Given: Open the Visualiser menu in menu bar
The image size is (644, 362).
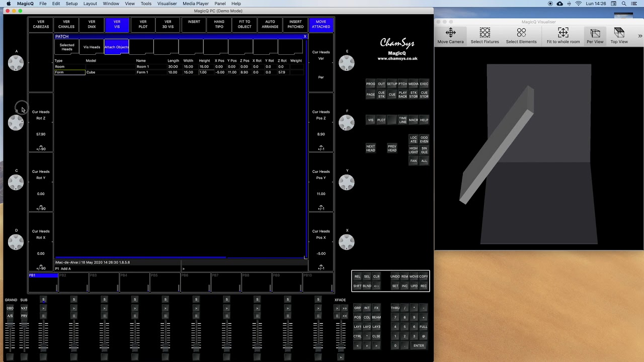Looking at the screenshot, I should 167,4.
